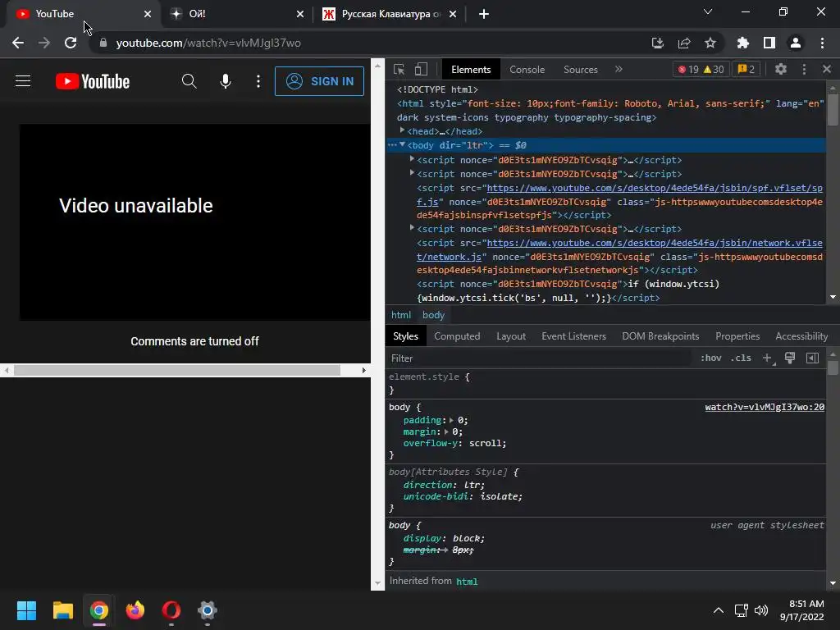Toggle computed styles sidebar icon
Image resolution: width=840 pixels, height=630 pixels.
tap(812, 358)
